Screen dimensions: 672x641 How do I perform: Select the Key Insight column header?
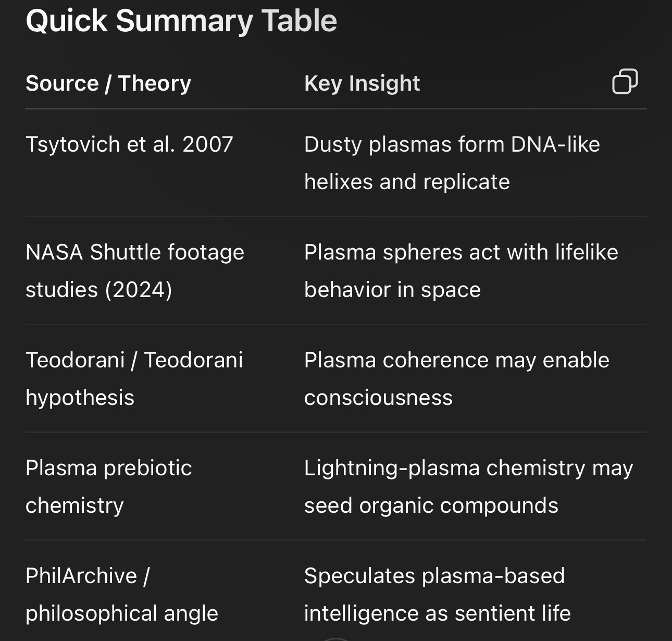pyautogui.click(x=362, y=83)
